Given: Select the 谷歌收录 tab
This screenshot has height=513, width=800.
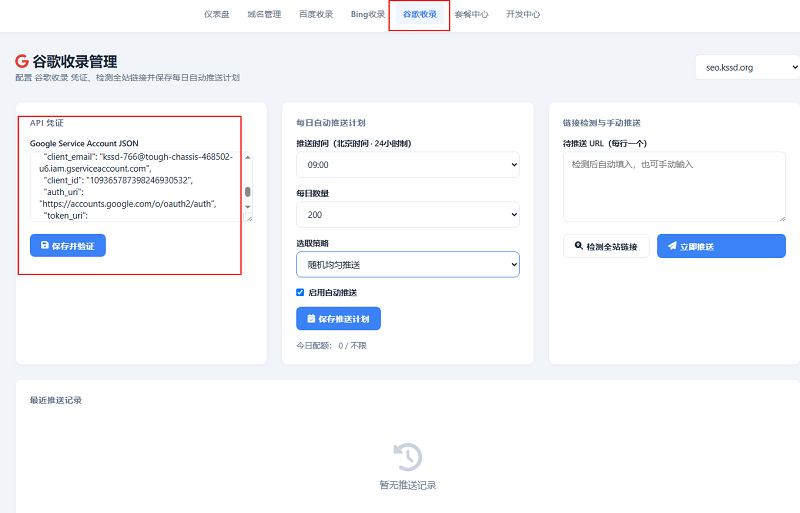Looking at the screenshot, I should (x=419, y=14).
